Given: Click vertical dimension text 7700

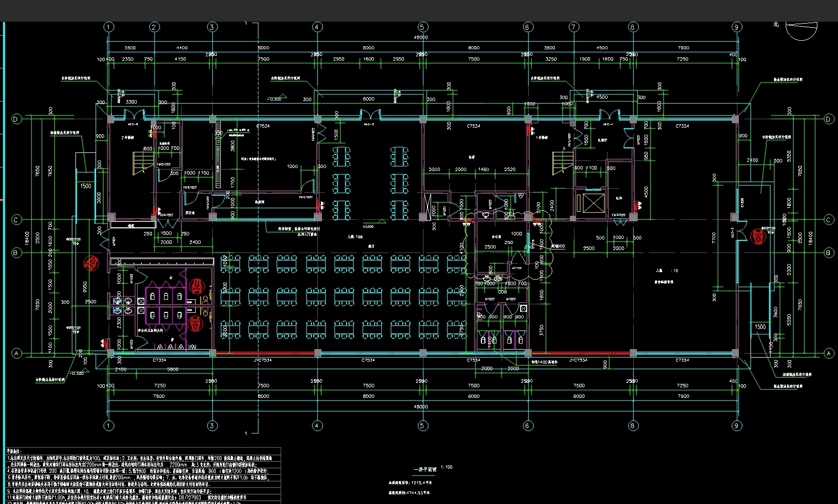Looking at the screenshot, I should (714, 238).
